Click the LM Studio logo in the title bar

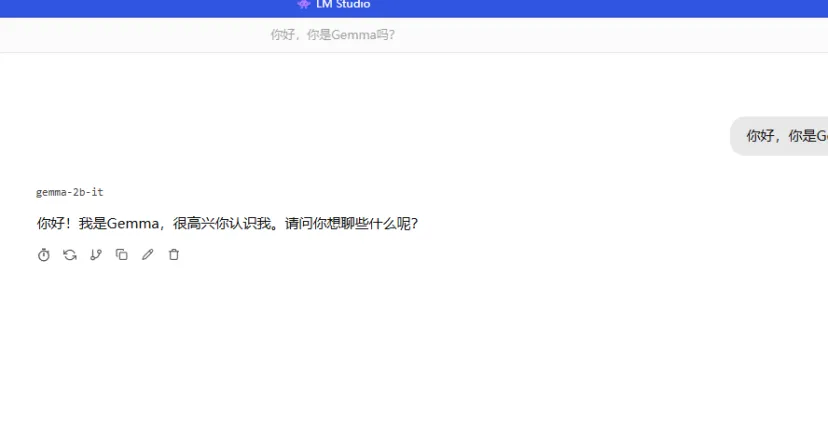(x=304, y=4)
